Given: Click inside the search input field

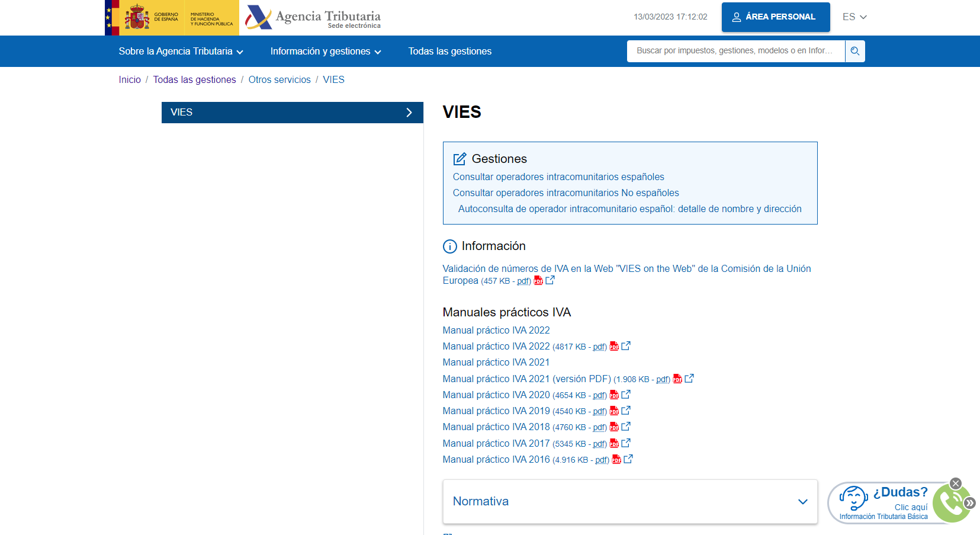Looking at the screenshot, I should [x=734, y=51].
